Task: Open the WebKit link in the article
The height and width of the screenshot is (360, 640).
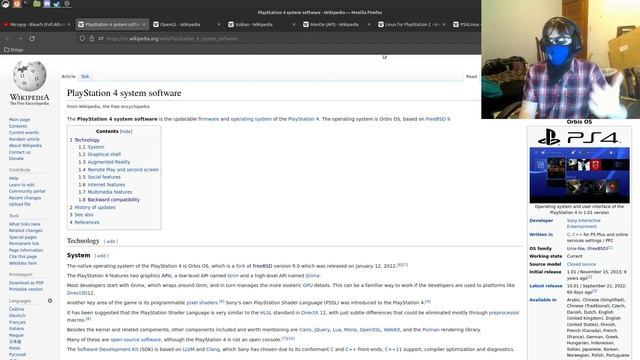Action: click(392, 330)
